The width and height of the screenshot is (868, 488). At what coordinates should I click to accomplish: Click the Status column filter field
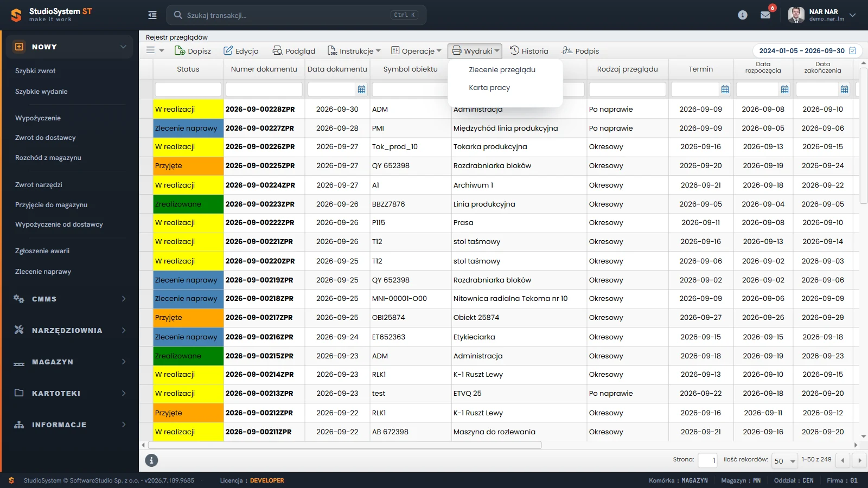click(x=188, y=89)
